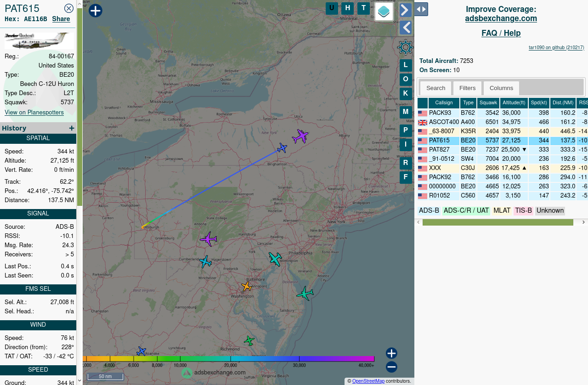Switch to the Filters tab

coord(468,88)
